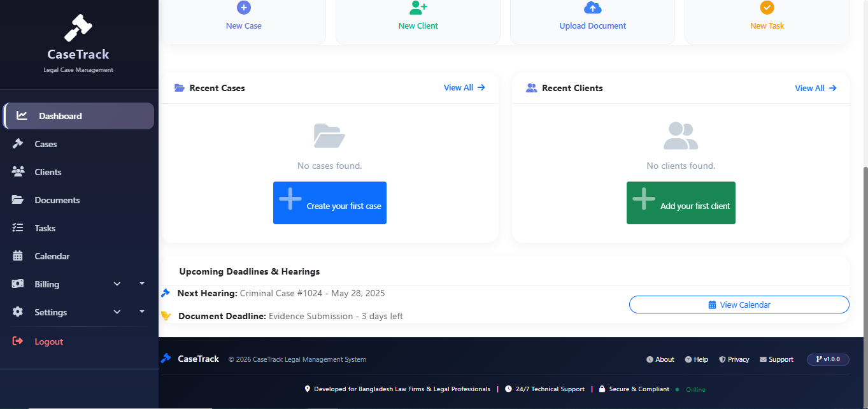The width and height of the screenshot is (868, 409).
Task: Expand the Billing menu chevron
Action: [117, 284]
